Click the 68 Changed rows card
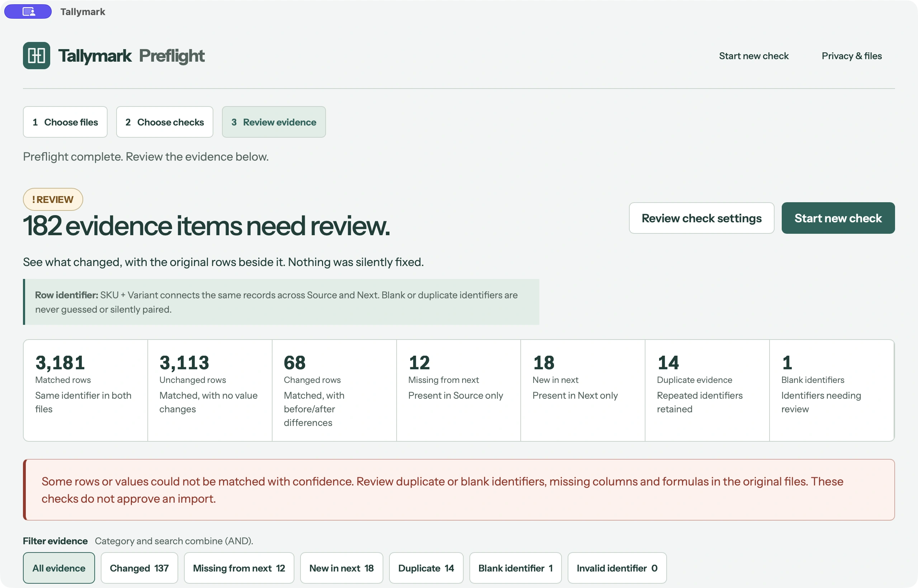 point(334,390)
